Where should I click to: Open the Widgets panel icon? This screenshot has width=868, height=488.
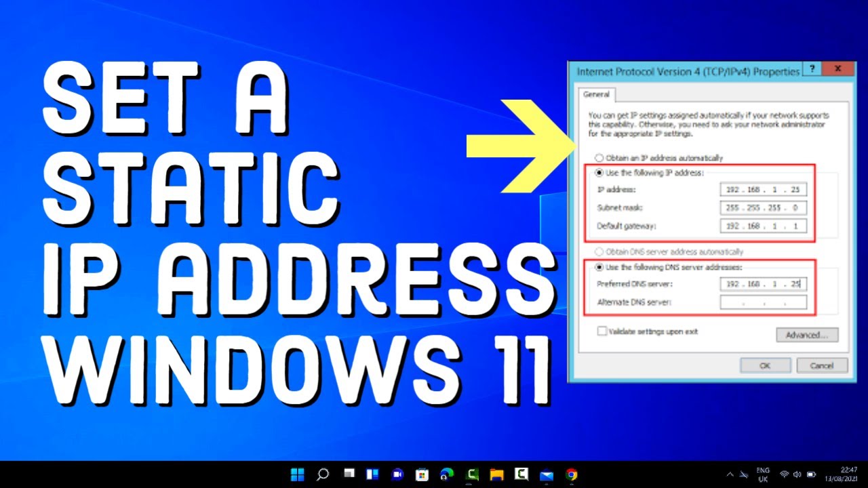click(372, 474)
